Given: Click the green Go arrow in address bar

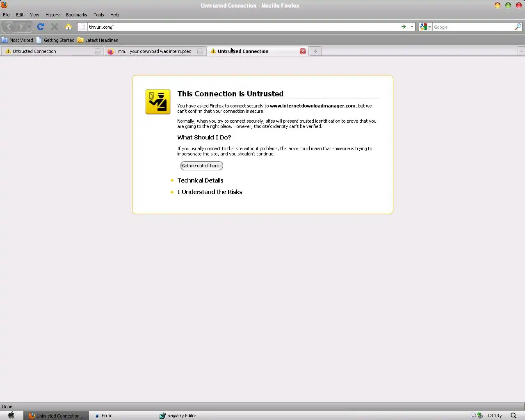Looking at the screenshot, I should [x=404, y=27].
